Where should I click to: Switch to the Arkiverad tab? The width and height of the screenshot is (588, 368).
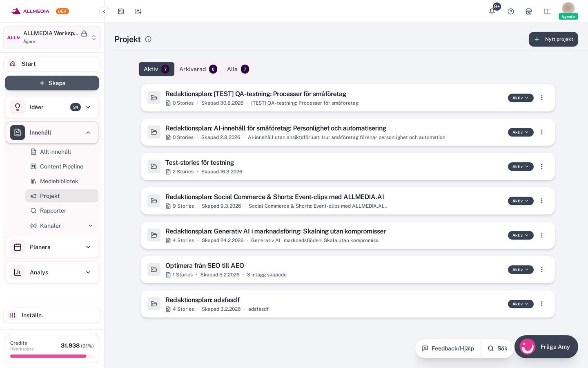[198, 69]
